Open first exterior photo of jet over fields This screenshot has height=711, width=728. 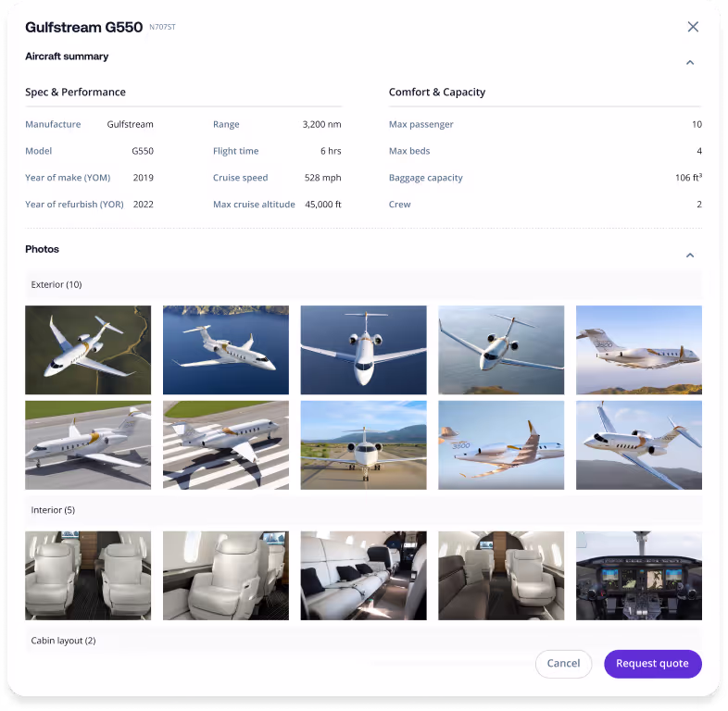tap(88, 350)
